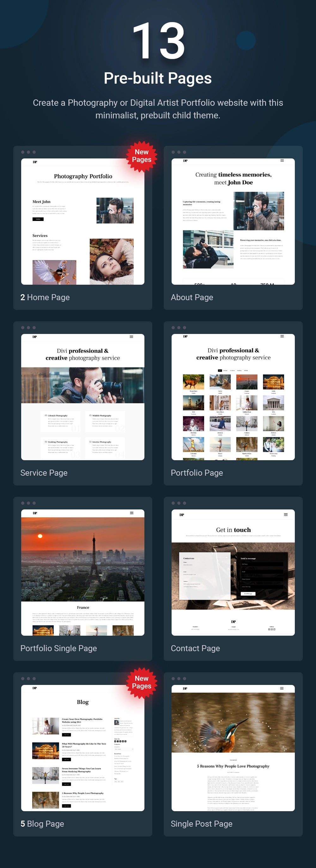The height and width of the screenshot is (868, 316).
Task: Click New Pages badge on Home Page card
Action: (x=142, y=156)
